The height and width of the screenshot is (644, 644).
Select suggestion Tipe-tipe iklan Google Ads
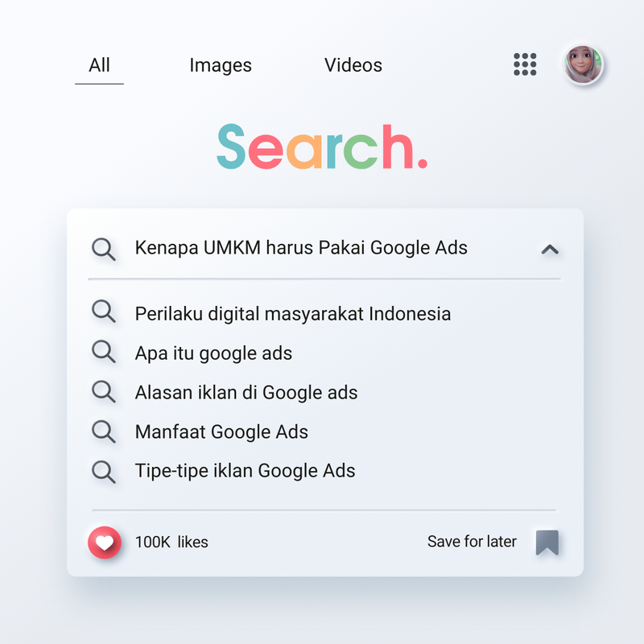click(x=246, y=471)
